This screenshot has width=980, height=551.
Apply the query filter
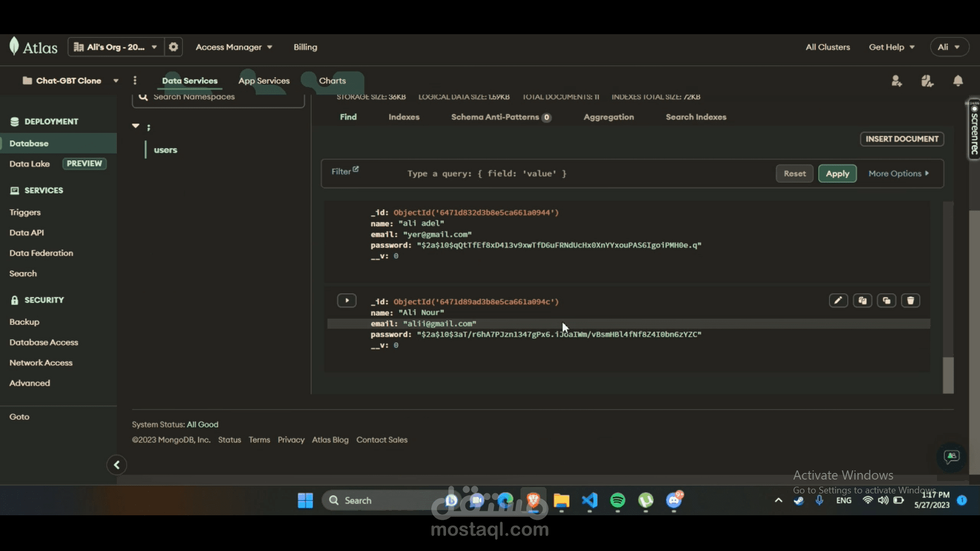click(x=837, y=173)
